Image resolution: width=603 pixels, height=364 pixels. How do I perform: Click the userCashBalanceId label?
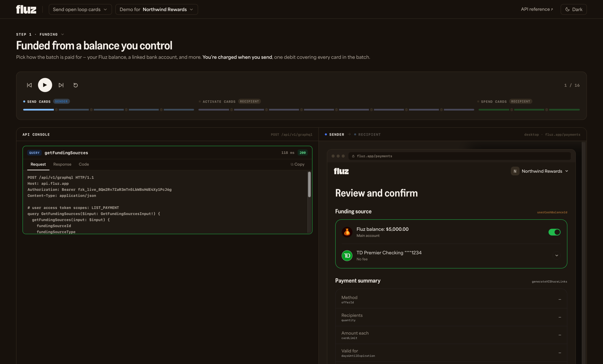552,212
